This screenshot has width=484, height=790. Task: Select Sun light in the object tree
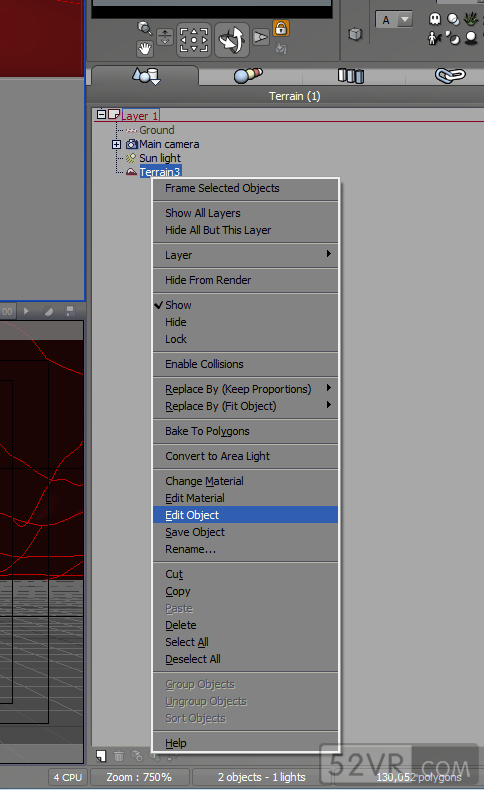[160, 158]
